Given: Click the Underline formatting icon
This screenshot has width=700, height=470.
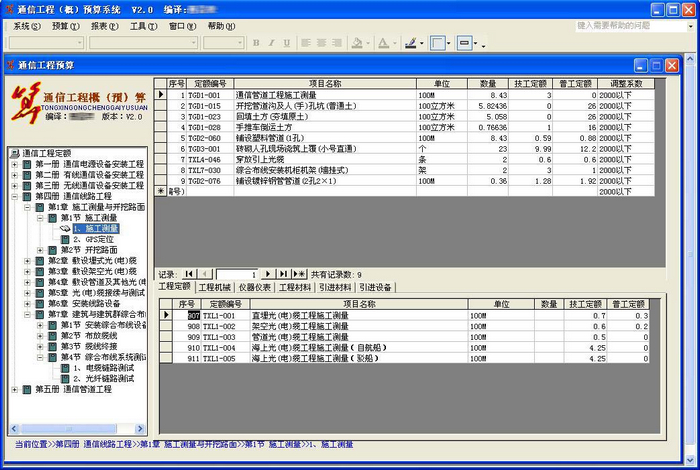Looking at the screenshot, I should point(287,43).
